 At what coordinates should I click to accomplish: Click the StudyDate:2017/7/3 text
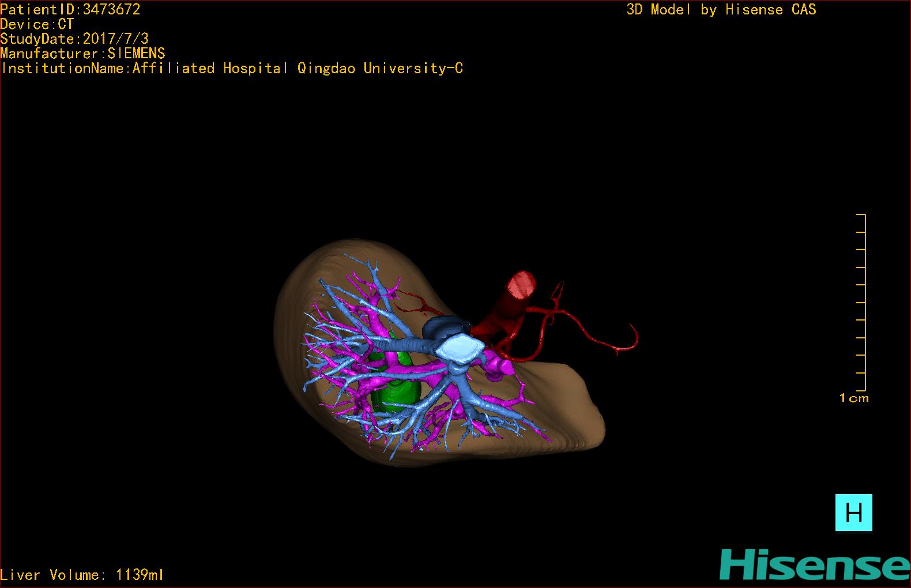point(74,39)
